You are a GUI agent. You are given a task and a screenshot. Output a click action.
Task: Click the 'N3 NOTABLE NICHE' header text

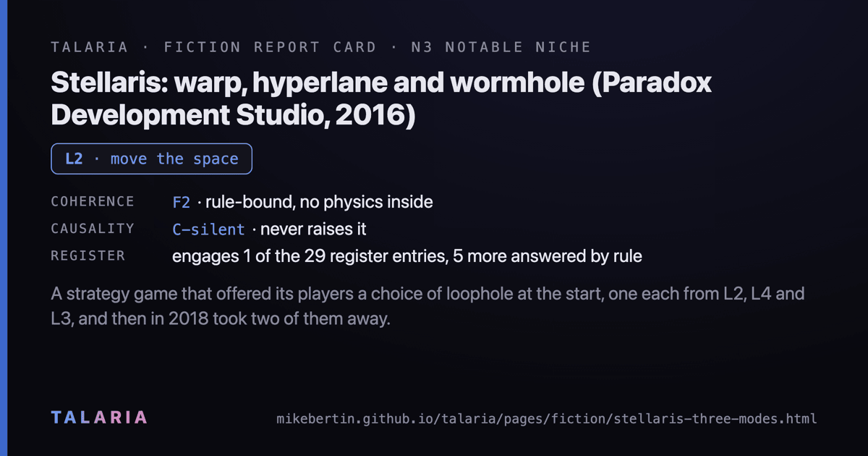(501, 47)
